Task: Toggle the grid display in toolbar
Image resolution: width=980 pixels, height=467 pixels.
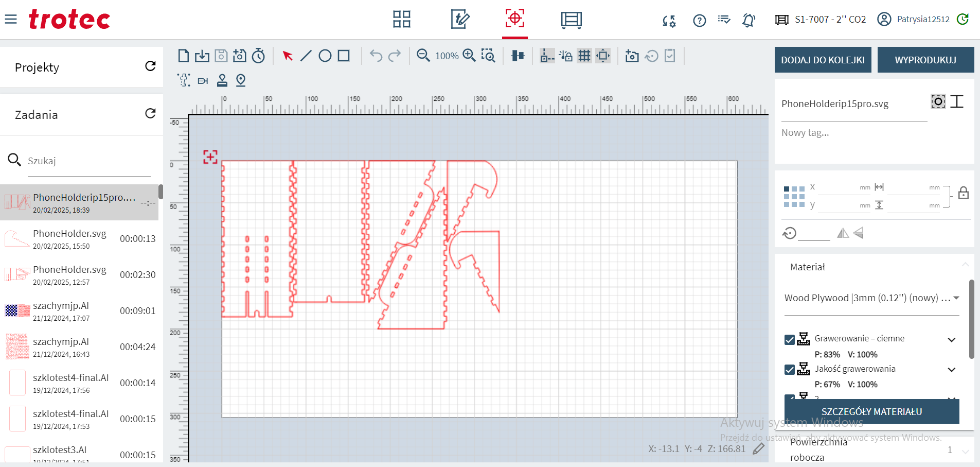Action: (x=584, y=56)
